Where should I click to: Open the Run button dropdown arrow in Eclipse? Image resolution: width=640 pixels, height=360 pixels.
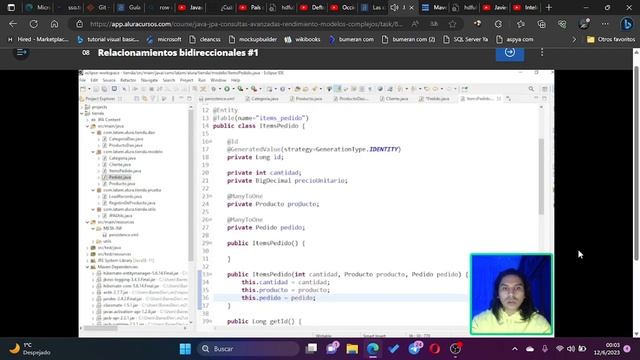(233, 89)
